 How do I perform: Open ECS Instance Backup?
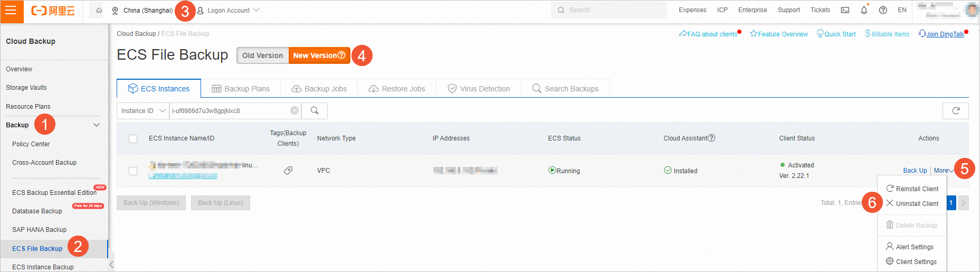coord(43,267)
